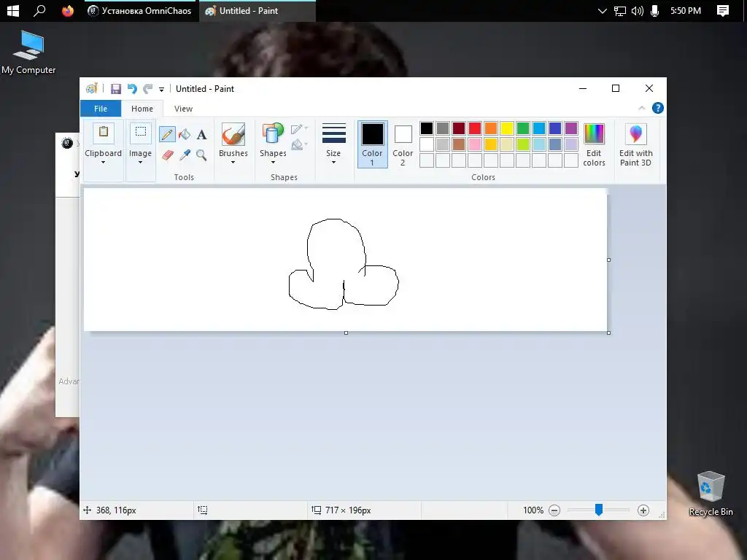Switch to the View tab
Screen dimensions: 747x560
(183, 109)
